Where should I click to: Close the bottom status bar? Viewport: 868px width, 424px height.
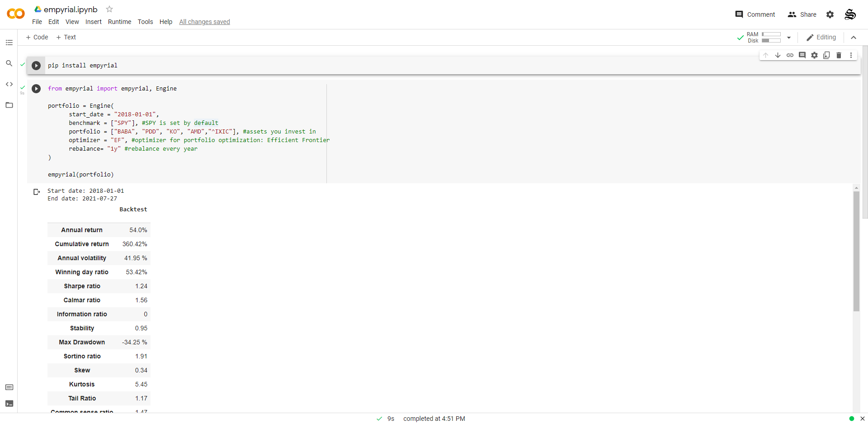coord(862,419)
